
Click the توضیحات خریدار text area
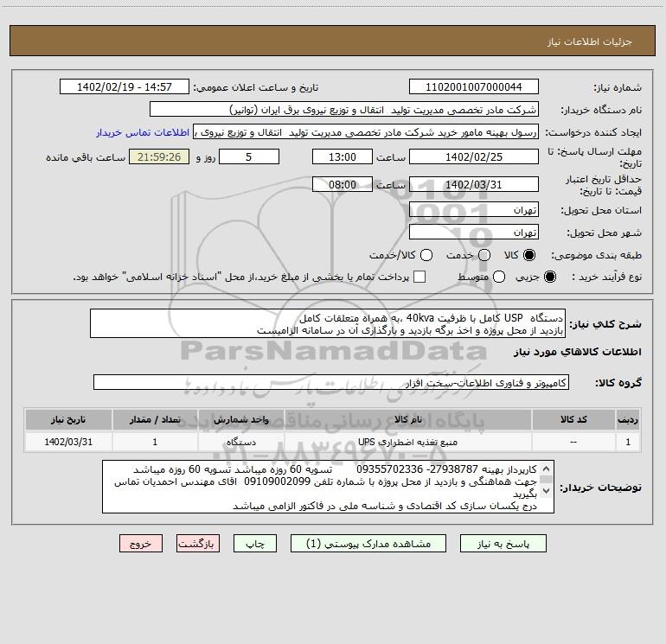click(328, 487)
